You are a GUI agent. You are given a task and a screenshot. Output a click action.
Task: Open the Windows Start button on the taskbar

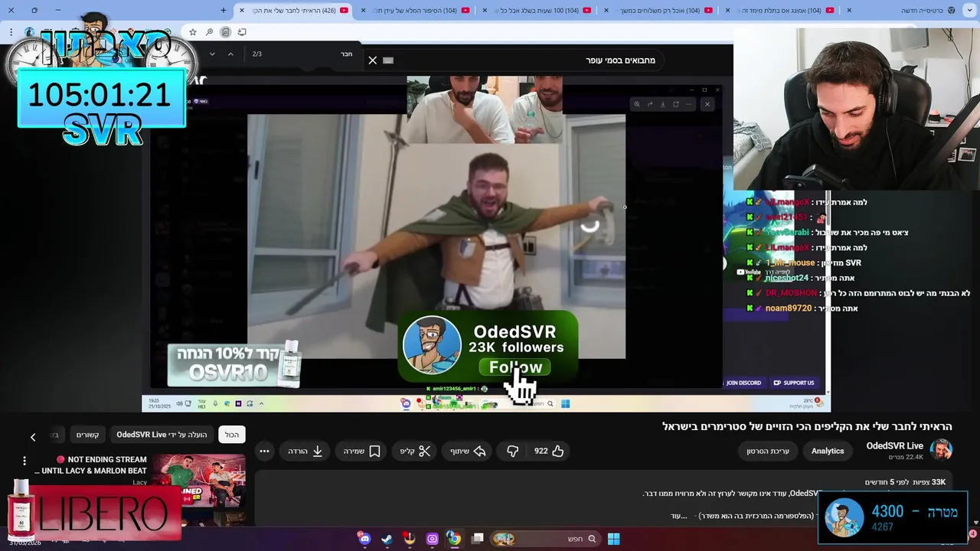click(613, 539)
